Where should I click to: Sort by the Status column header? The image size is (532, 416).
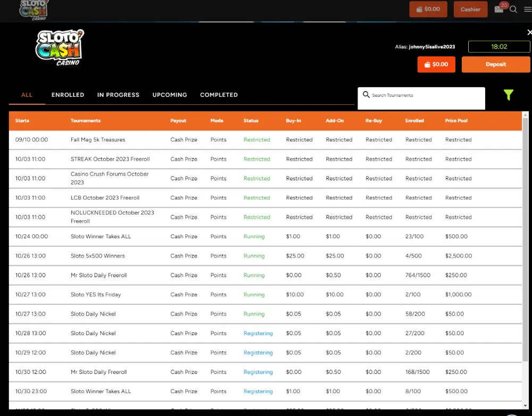tap(251, 120)
